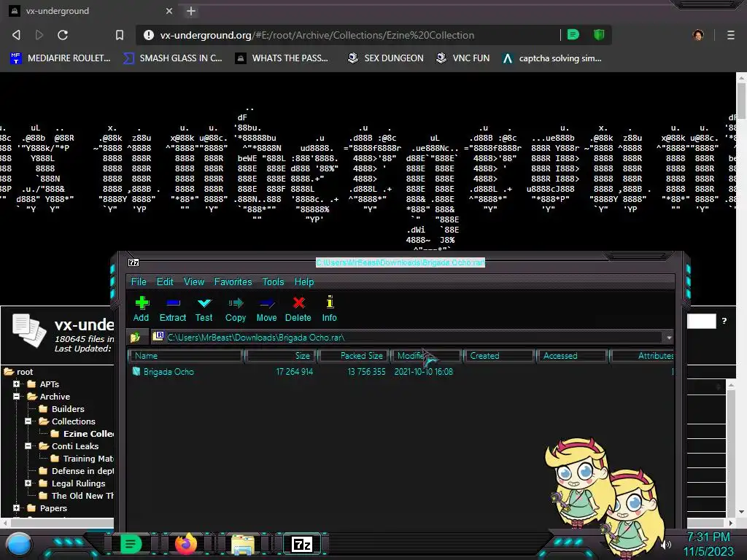The height and width of the screenshot is (560, 747).
Task: Open the WHATS THE PASS... bookmark
Action: (x=282, y=58)
